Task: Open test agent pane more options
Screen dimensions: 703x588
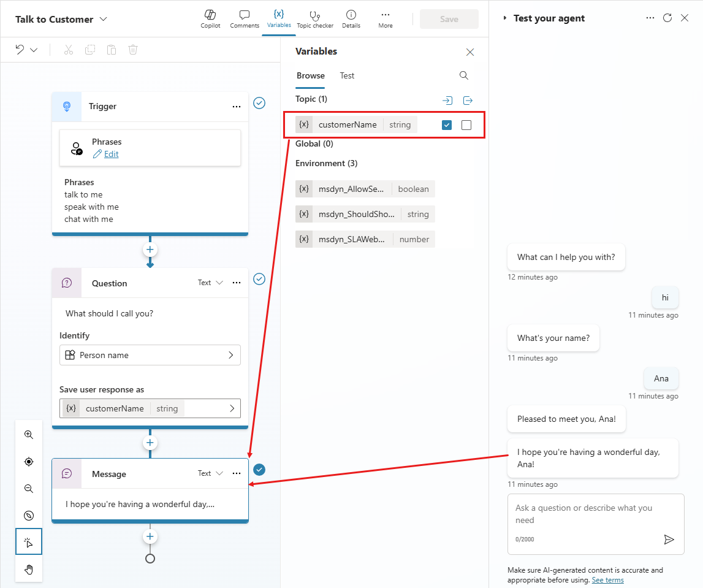Action: pyautogui.click(x=650, y=18)
